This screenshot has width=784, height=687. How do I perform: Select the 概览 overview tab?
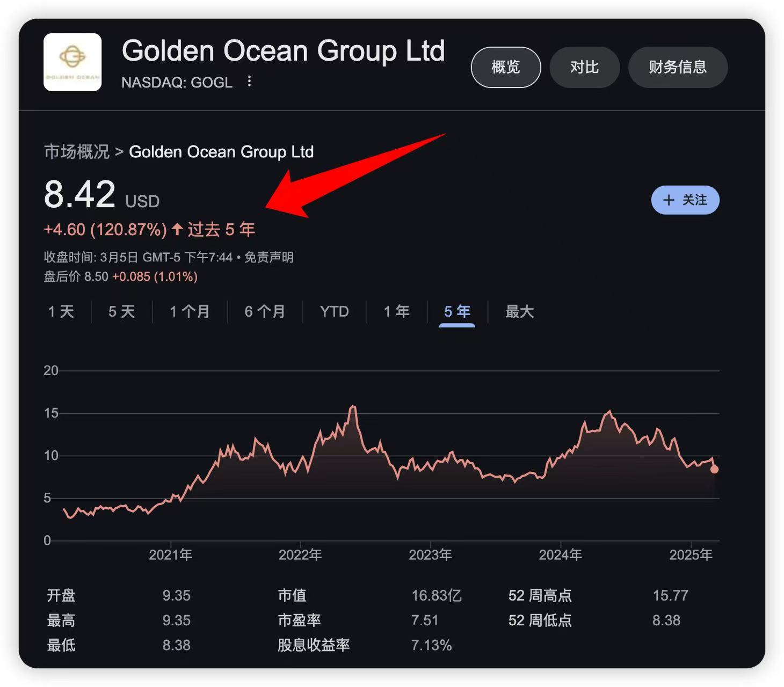(506, 67)
